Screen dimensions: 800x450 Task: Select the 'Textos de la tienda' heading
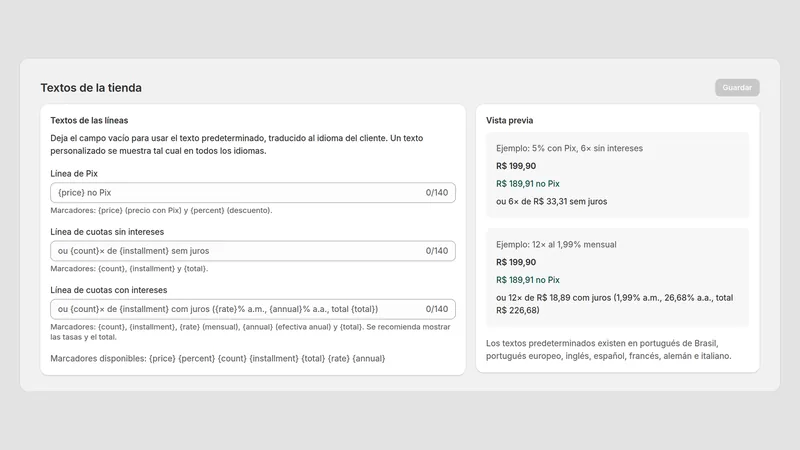(x=91, y=88)
